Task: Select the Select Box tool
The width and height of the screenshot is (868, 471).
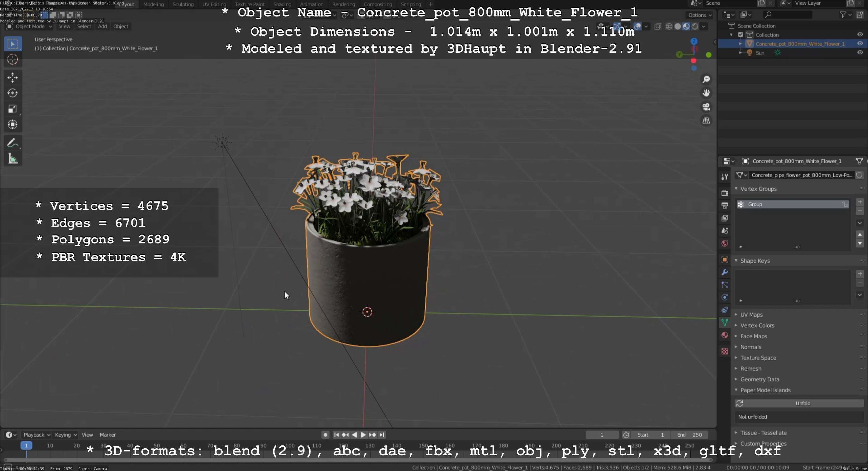Action: [13, 44]
